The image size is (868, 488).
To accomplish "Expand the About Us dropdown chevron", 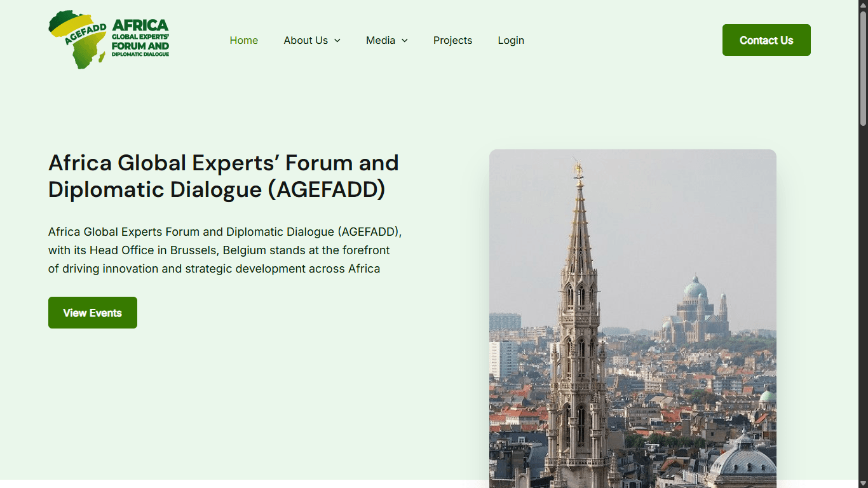I will point(337,41).
